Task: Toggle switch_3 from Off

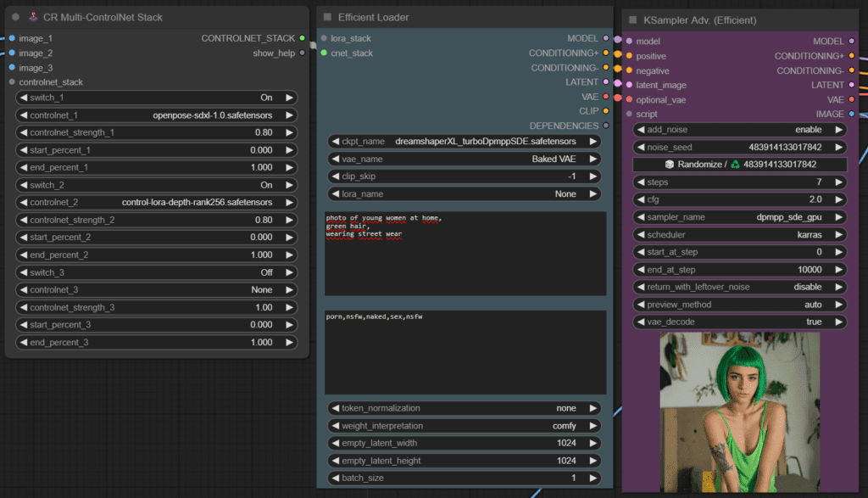Action: pos(157,272)
